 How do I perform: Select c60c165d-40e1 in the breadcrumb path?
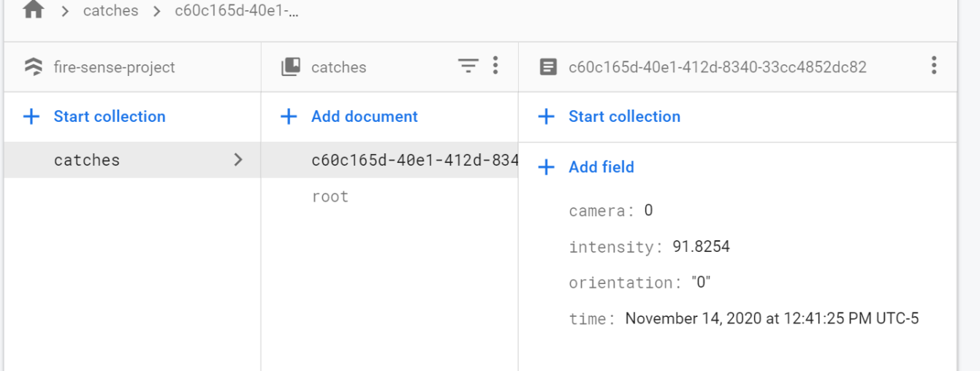[236, 12]
